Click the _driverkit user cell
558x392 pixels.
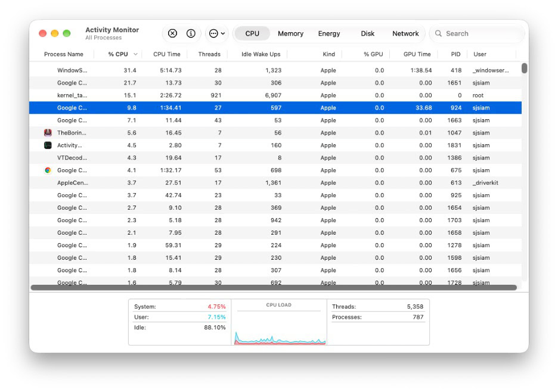point(485,182)
